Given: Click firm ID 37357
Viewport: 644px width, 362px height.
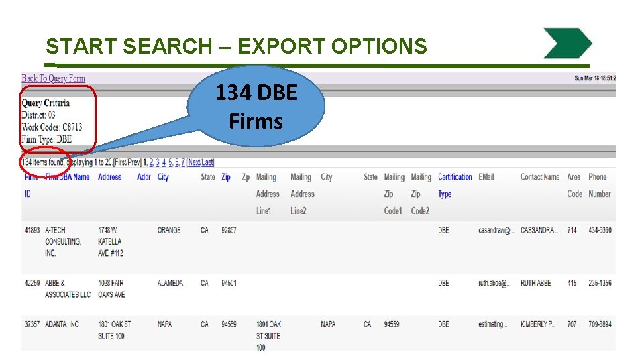Looking at the screenshot, I should tap(32, 324).
